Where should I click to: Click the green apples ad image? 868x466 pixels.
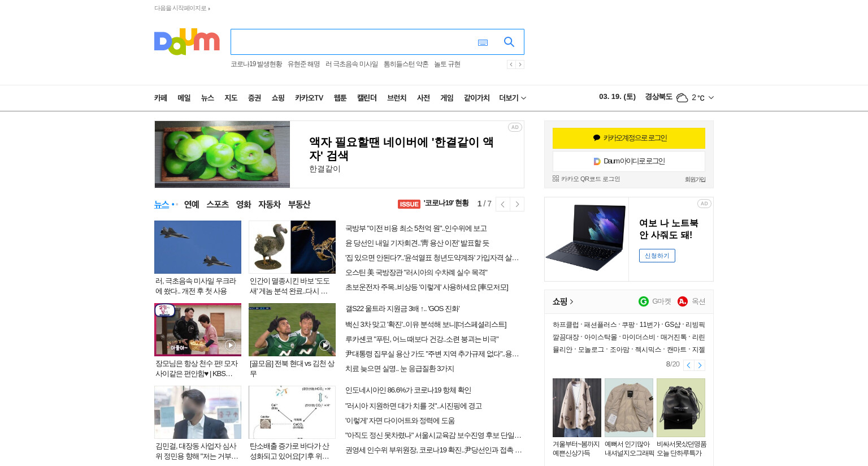coord(222,154)
